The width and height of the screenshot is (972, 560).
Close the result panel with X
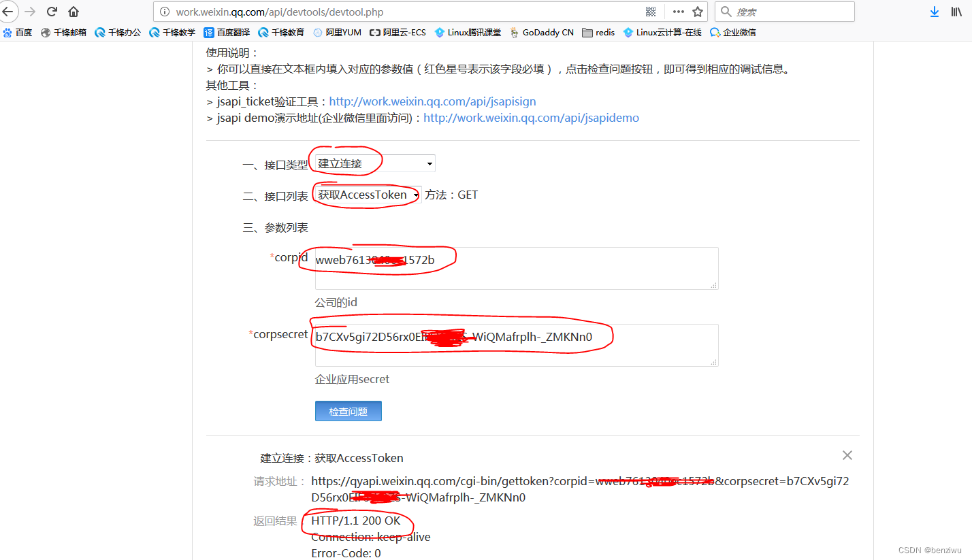pos(847,455)
